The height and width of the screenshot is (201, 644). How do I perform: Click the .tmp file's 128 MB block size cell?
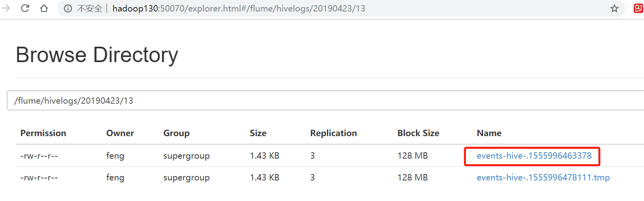tap(412, 178)
